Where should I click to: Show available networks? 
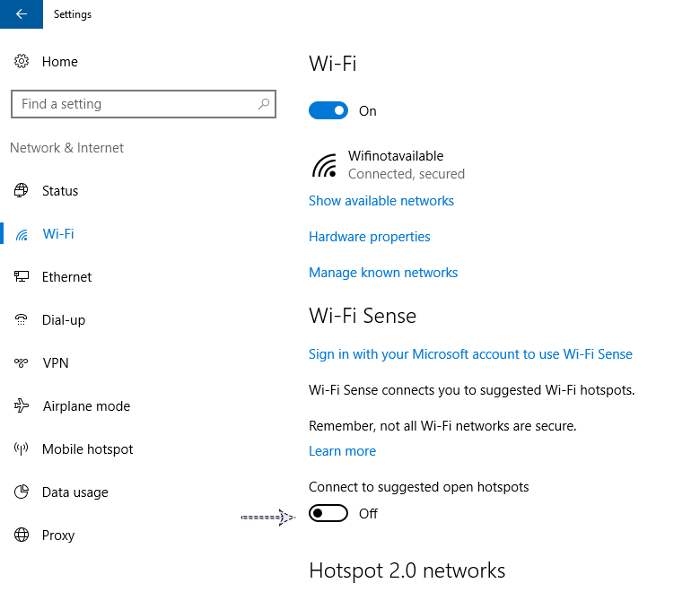(381, 201)
